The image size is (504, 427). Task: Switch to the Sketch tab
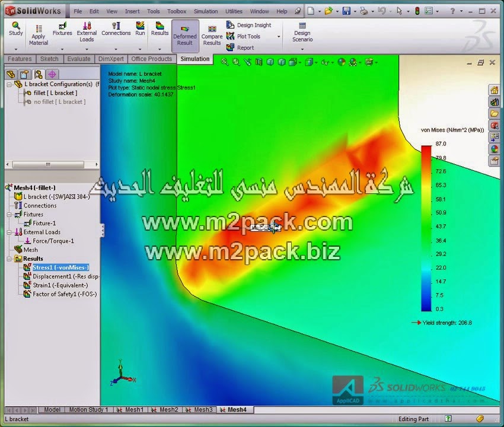[x=49, y=59]
